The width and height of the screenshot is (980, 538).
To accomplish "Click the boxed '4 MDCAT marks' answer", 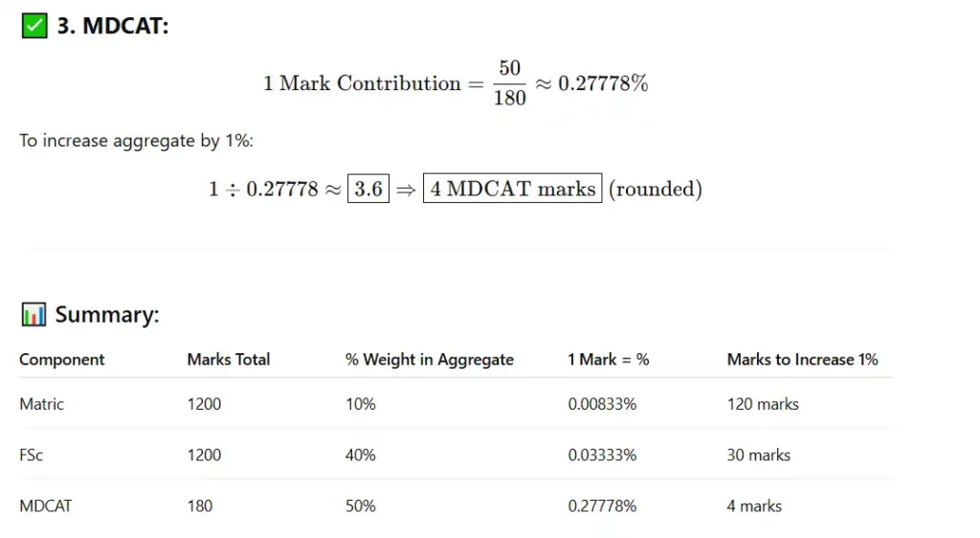I will (513, 188).
